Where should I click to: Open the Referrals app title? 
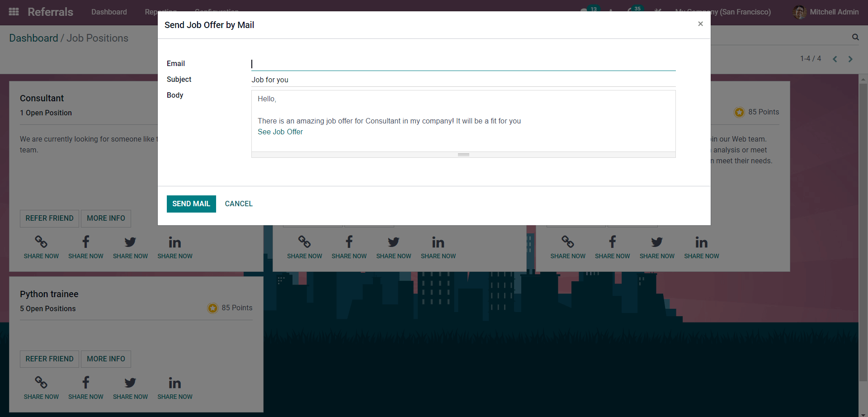click(50, 12)
